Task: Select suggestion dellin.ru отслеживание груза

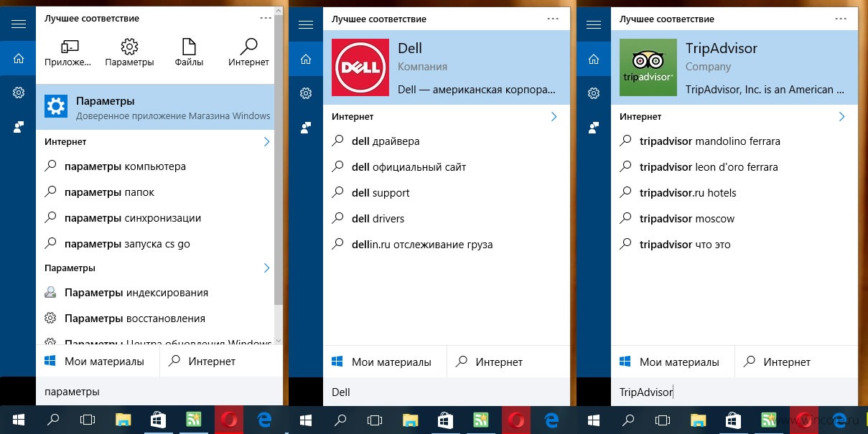Action: coord(447,245)
